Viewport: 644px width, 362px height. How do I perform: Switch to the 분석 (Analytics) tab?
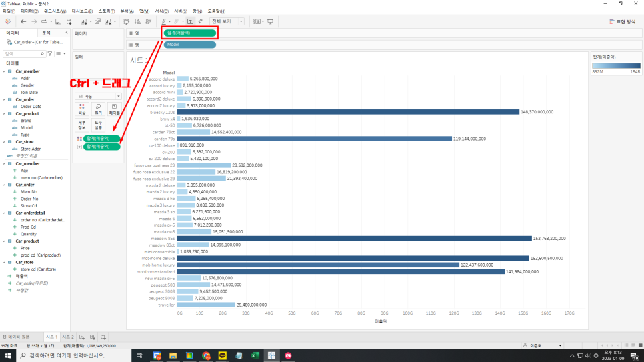[46, 33]
